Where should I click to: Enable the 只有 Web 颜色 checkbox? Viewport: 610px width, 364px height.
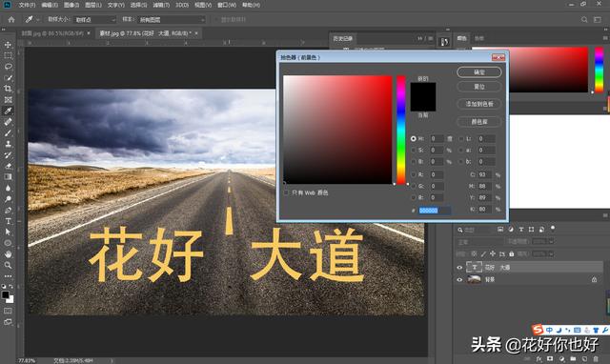pyautogui.click(x=286, y=192)
